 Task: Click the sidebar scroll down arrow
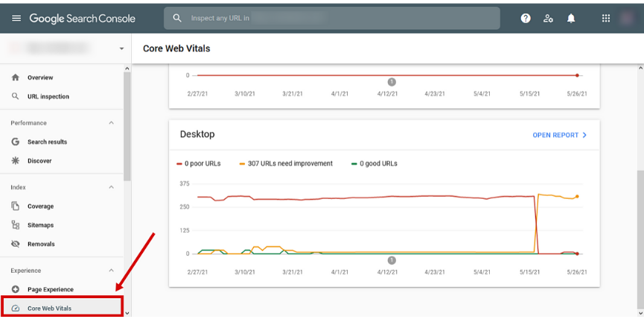(127, 313)
